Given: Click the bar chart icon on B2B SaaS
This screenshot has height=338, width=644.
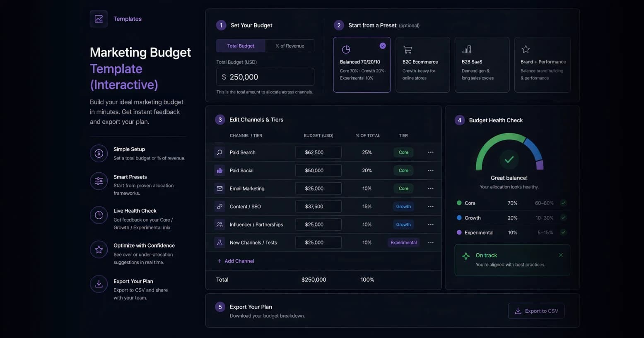Looking at the screenshot, I should pos(466,50).
